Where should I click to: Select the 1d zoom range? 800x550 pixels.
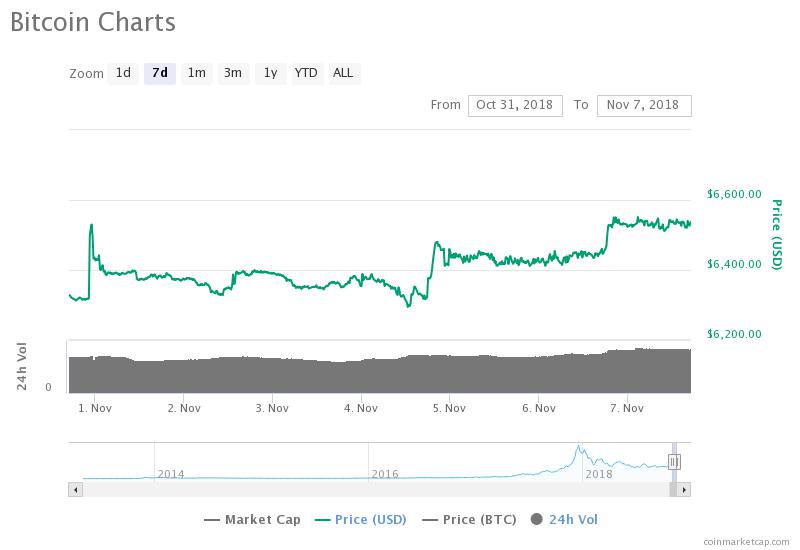pos(123,73)
